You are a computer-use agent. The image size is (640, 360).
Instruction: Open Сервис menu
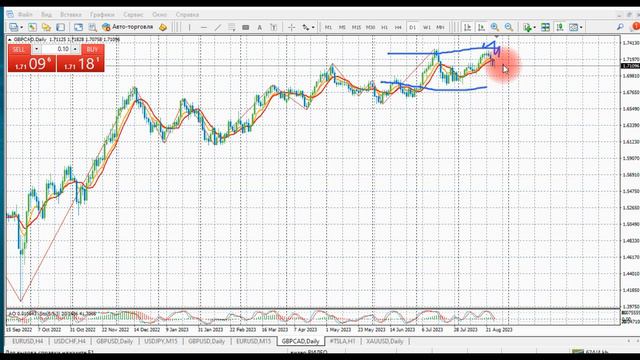pyautogui.click(x=133, y=14)
